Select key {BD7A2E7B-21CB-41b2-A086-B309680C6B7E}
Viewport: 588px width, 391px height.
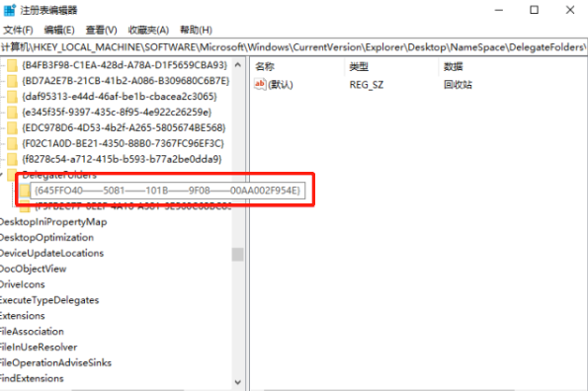pyautogui.click(x=126, y=81)
